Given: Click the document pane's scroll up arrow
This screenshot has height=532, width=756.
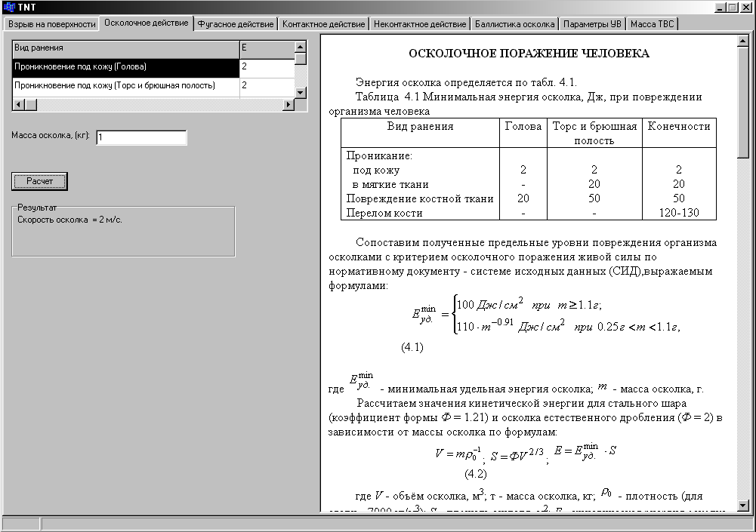Looking at the screenshot, I should tap(742, 41).
